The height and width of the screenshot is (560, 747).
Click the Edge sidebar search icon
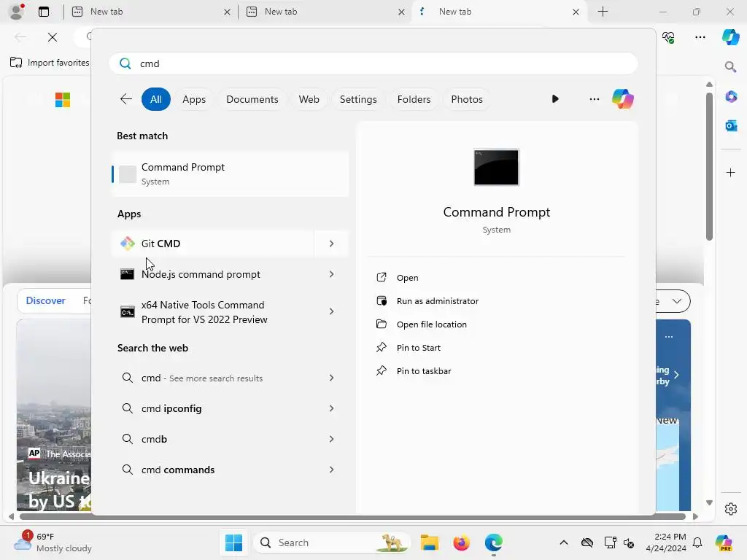(x=730, y=66)
